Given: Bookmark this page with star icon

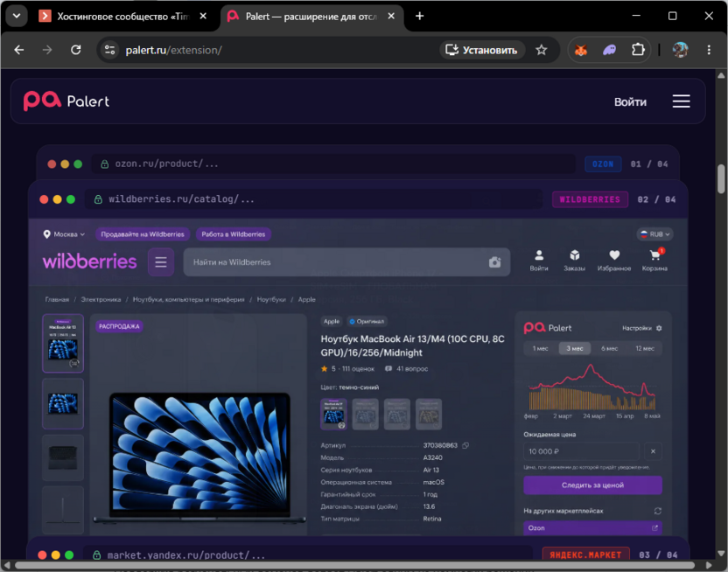Looking at the screenshot, I should coord(542,50).
